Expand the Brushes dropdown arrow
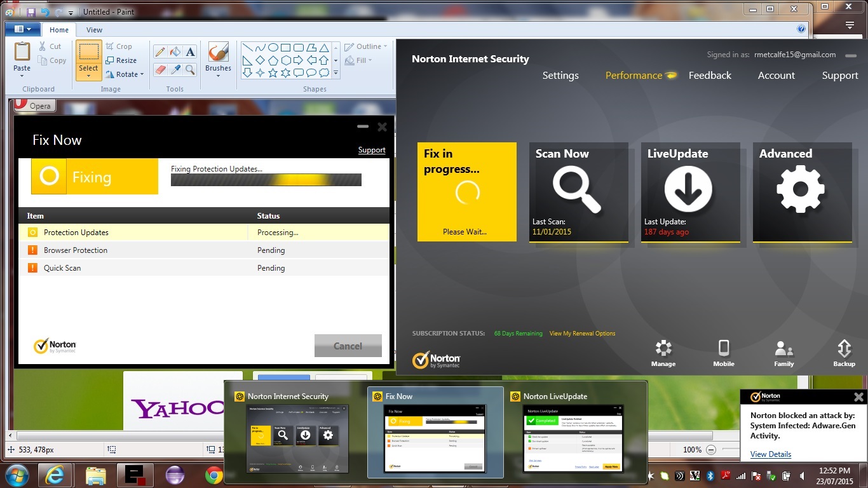Viewport: 868px width, 488px height. 218,76
